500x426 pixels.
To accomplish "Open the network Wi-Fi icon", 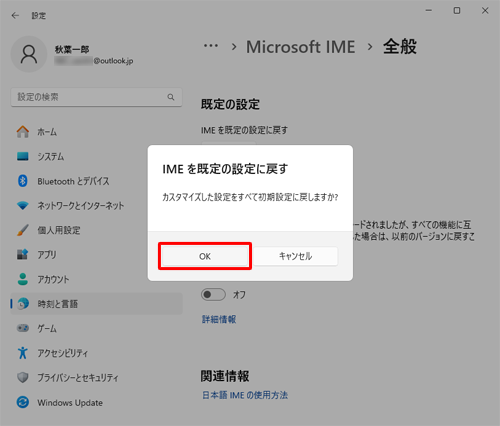I will coord(23,206).
